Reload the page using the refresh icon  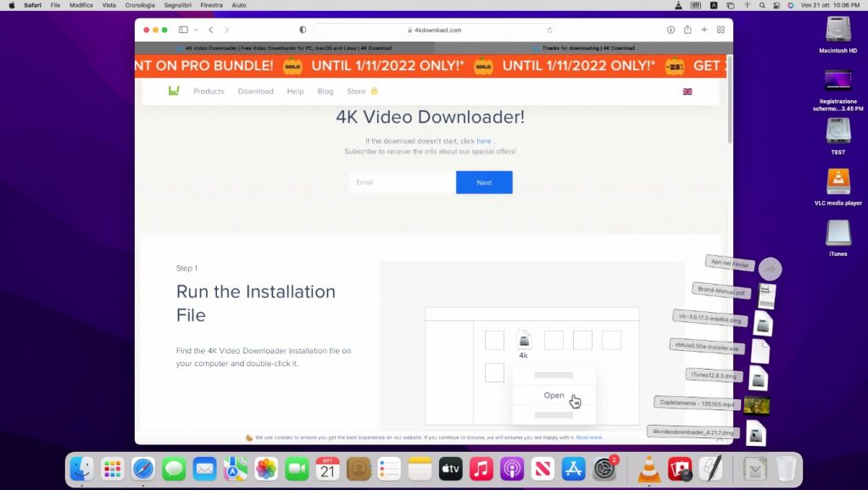click(x=549, y=30)
